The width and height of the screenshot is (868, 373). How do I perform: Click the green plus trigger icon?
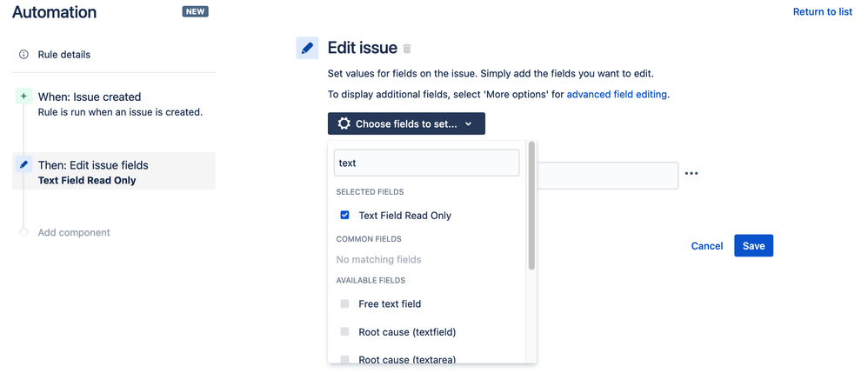[23, 97]
